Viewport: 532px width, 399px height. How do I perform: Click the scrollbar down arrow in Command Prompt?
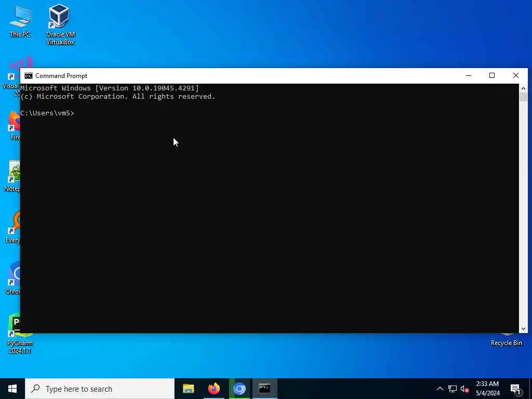[523, 328]
